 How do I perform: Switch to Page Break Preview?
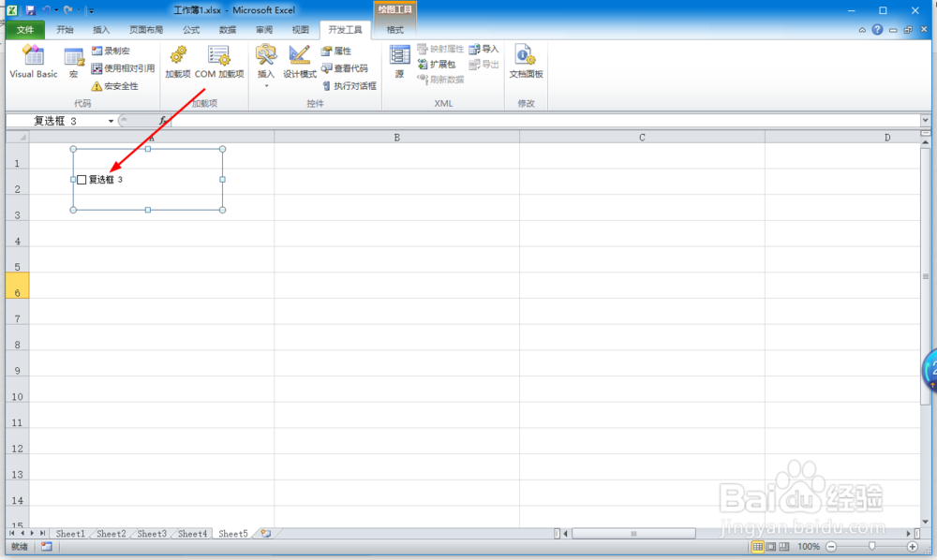[x=784, y=547]
